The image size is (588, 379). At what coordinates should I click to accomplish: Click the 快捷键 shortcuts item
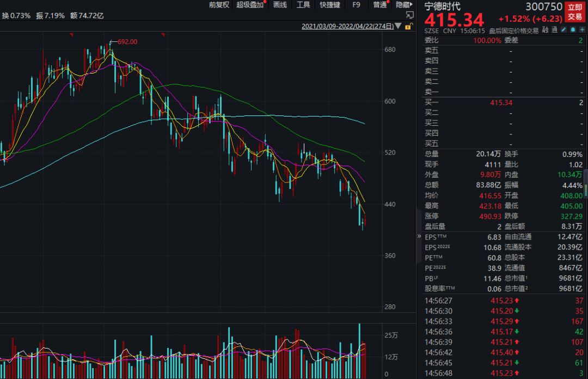330,5
